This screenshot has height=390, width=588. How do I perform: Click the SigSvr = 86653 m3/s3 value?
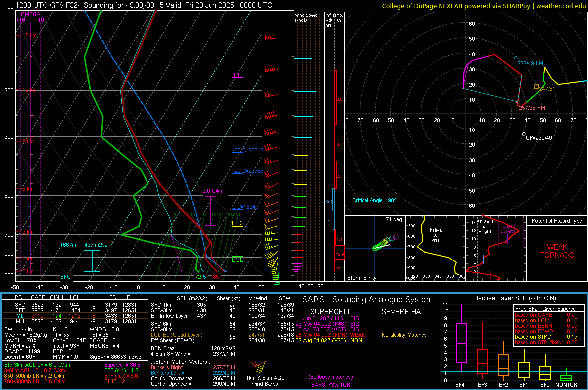coord(116,357)
